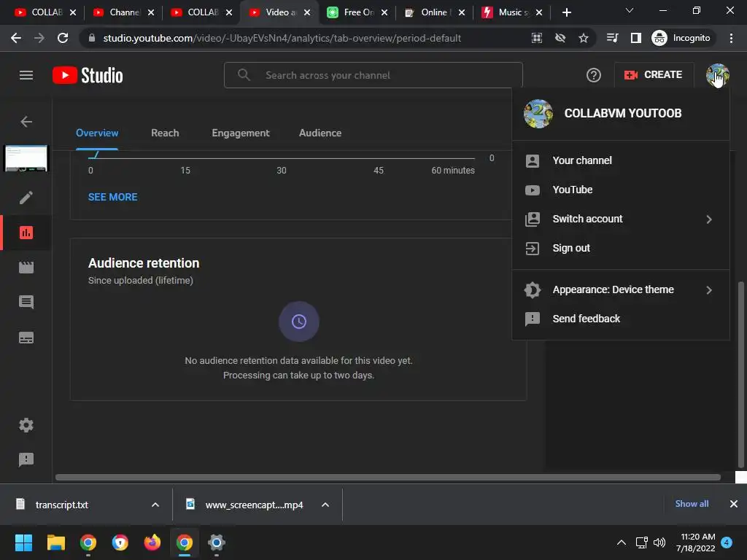
Task: Open the tab search dropdown arrow
Action: [630, 10]
